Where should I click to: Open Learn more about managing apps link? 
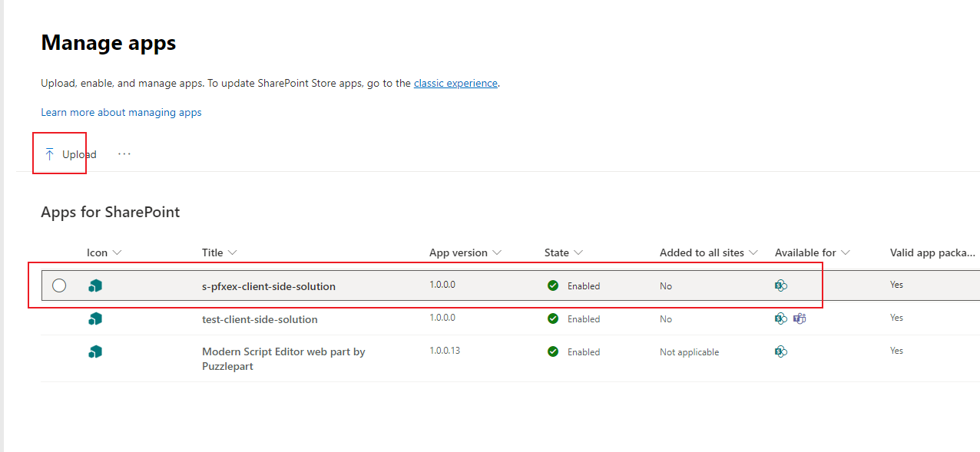coord(121,112)
